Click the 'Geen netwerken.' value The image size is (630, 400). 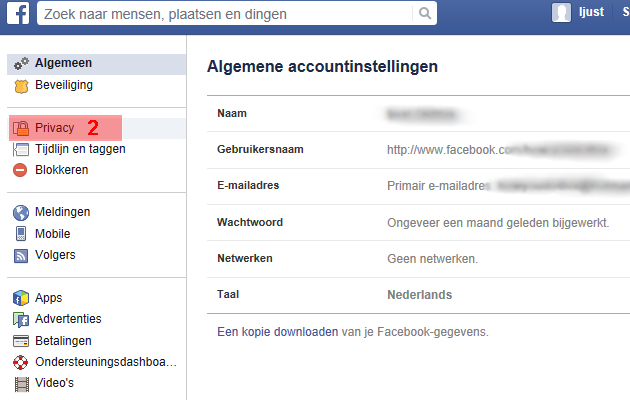click(x=432, y=259)
